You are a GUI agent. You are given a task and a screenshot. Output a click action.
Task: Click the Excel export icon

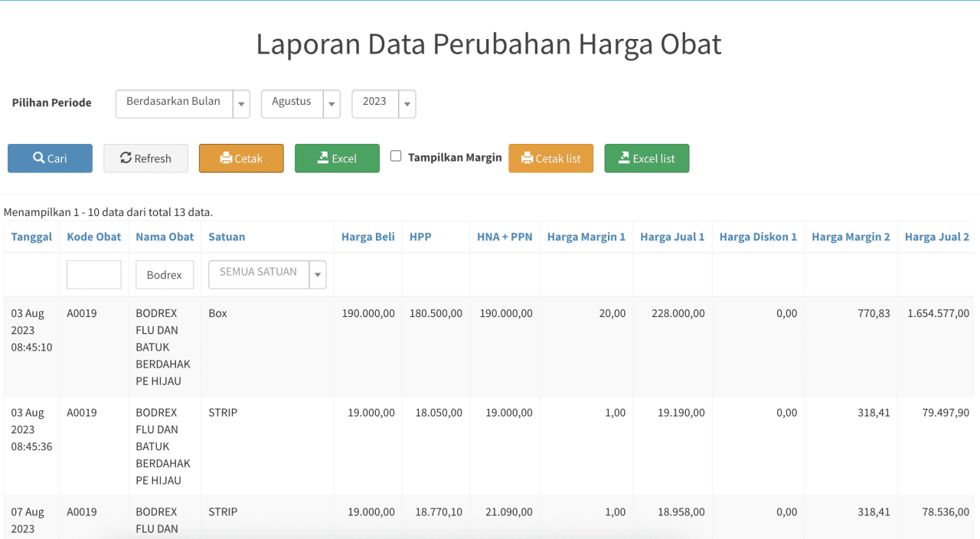[322, 158]
